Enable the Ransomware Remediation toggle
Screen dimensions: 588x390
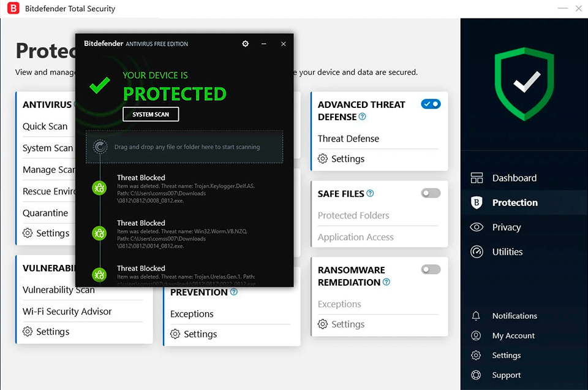coord(431,270)
